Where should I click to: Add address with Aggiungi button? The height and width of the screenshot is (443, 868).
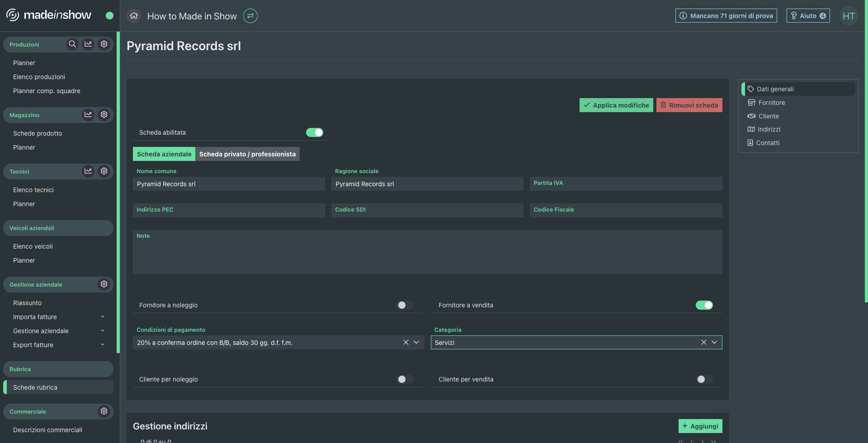pyautogui.click(x=700, y=426)
